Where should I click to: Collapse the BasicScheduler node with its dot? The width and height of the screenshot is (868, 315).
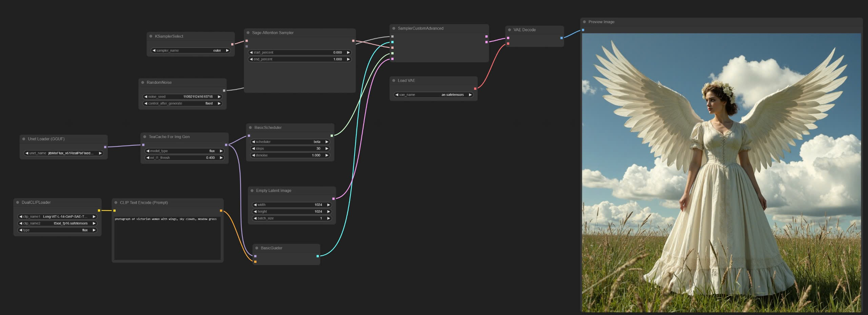tap(251, 127)
